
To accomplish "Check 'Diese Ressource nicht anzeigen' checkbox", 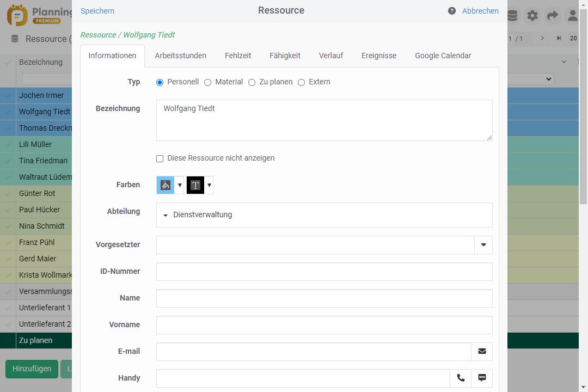I will click(160, 158).
